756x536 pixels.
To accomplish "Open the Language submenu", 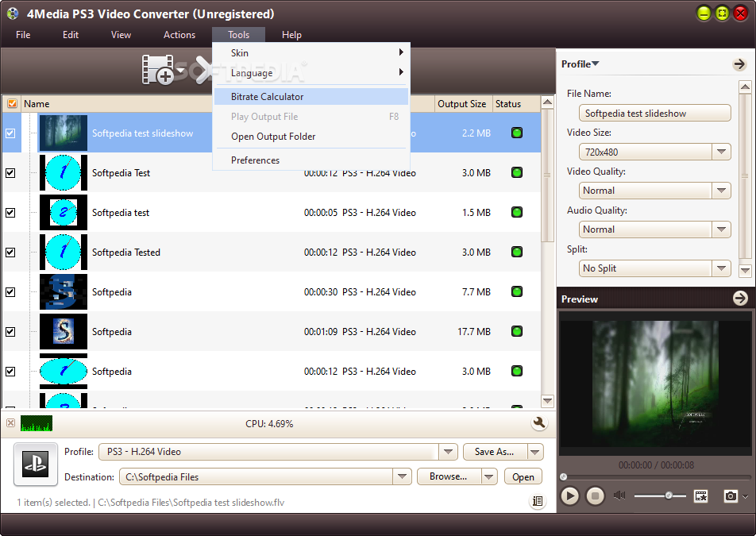I will pos(311,73).
